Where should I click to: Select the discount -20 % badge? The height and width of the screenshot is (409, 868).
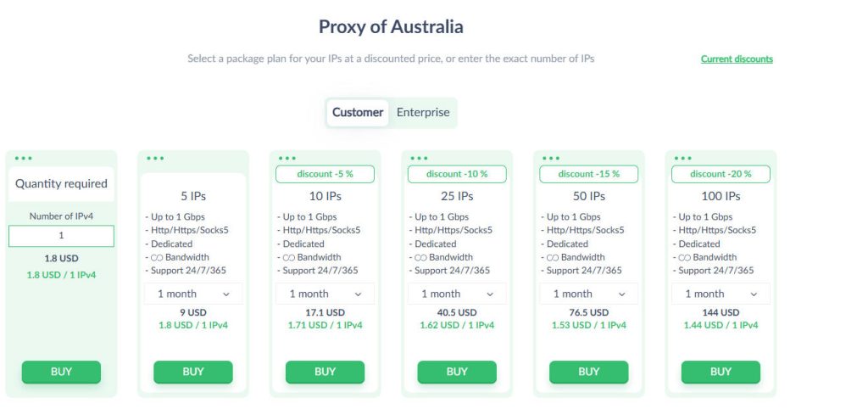click(x=721, y=174)
